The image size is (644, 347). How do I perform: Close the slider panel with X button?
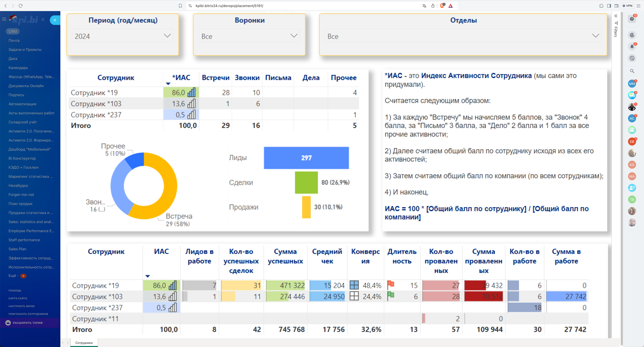[x=55, y=20]
